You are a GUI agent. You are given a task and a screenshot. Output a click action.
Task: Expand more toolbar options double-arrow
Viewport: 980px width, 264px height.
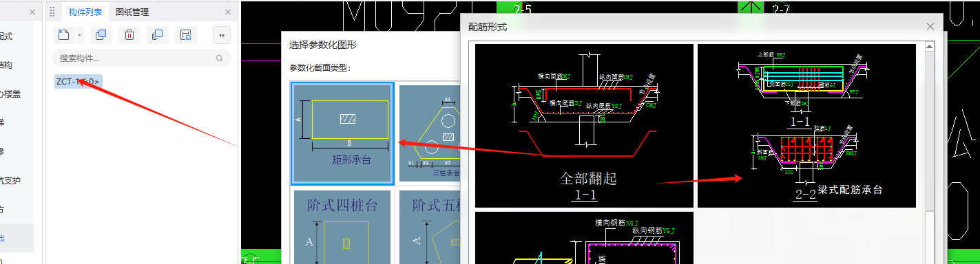(222, 35)
